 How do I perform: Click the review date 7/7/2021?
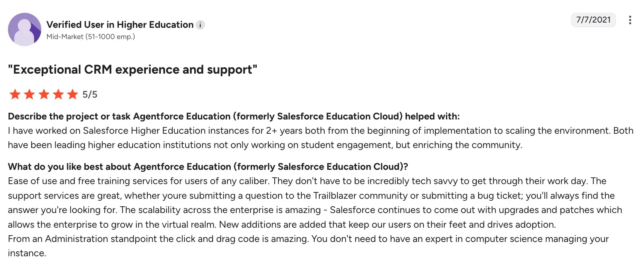[593, 20]
